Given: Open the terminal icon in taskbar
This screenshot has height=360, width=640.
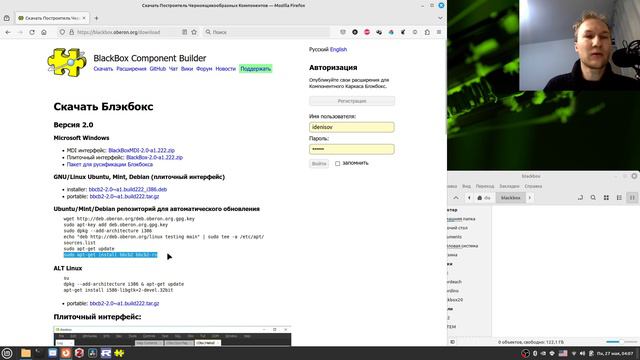Looking at the screenshot, I should tap(39, 353).
